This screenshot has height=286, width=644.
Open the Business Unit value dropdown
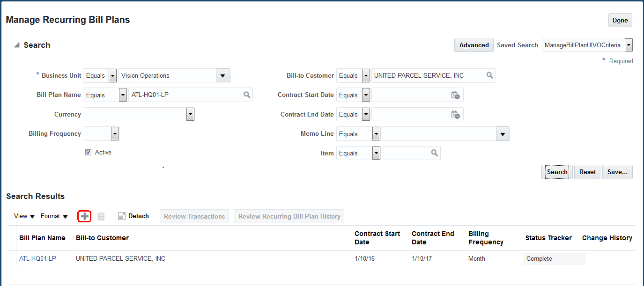click(x=223, y=75)
